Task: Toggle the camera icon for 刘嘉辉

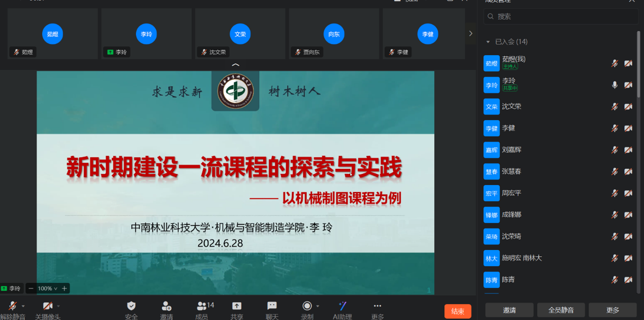Action: click(x=628, y=150)
